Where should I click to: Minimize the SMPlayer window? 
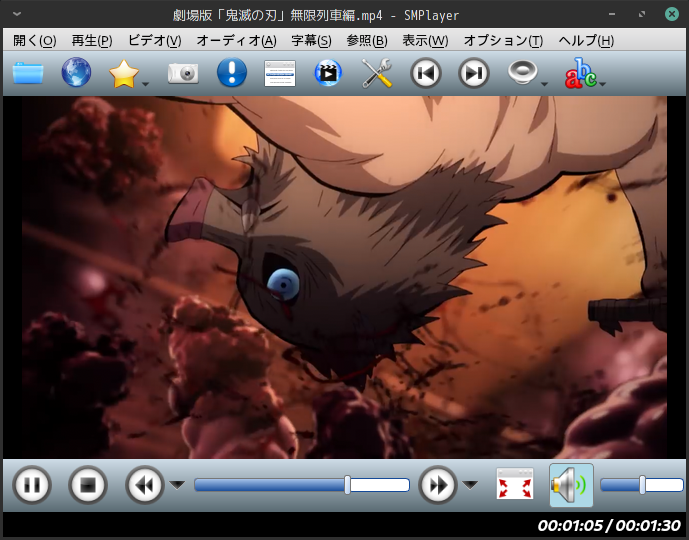612,14
